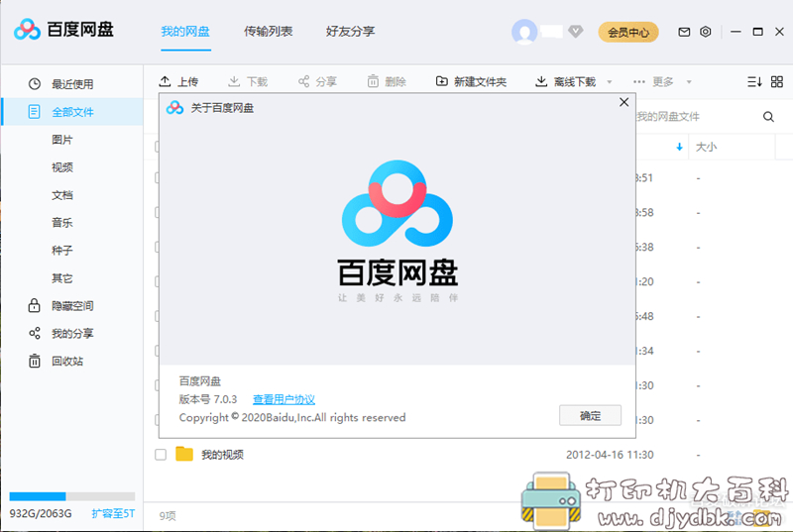Click the delete trash toolbar icon

[x=373, y=81]
